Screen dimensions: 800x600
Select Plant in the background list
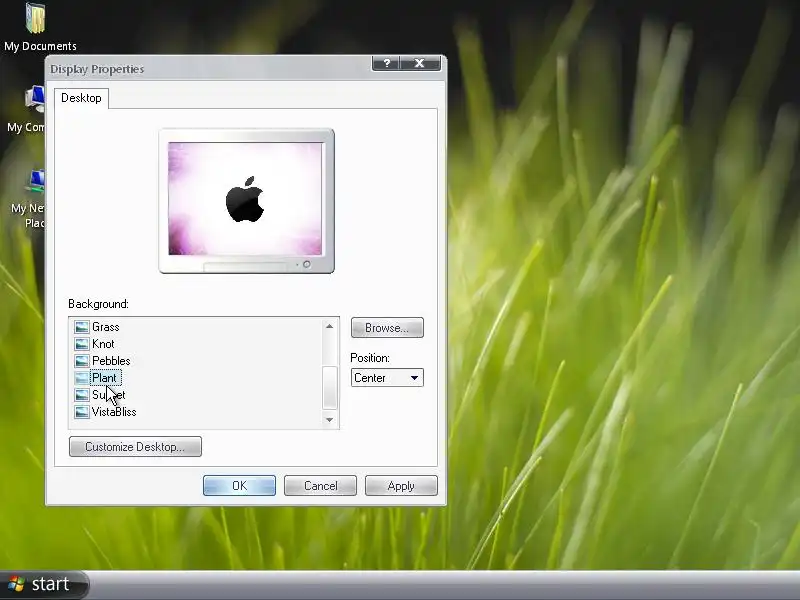(105, 378)
